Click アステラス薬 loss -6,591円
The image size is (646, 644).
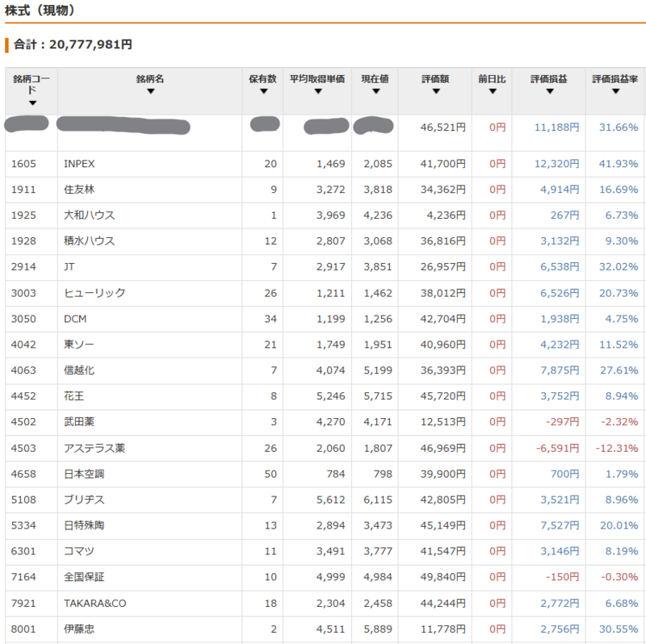pos(557,448)
